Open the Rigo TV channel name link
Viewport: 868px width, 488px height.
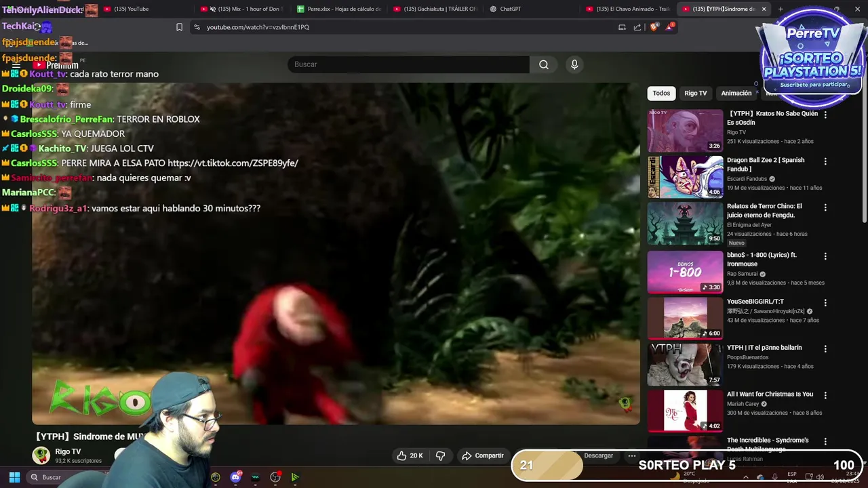pyautogui.click(x=68, y=451)
